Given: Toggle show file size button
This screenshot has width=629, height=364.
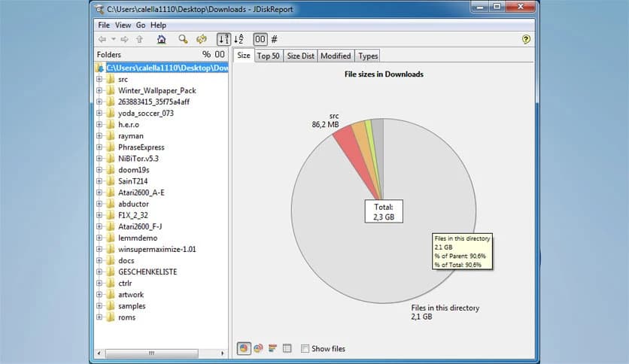Looking at the screenshot, I should click(260, 39).
